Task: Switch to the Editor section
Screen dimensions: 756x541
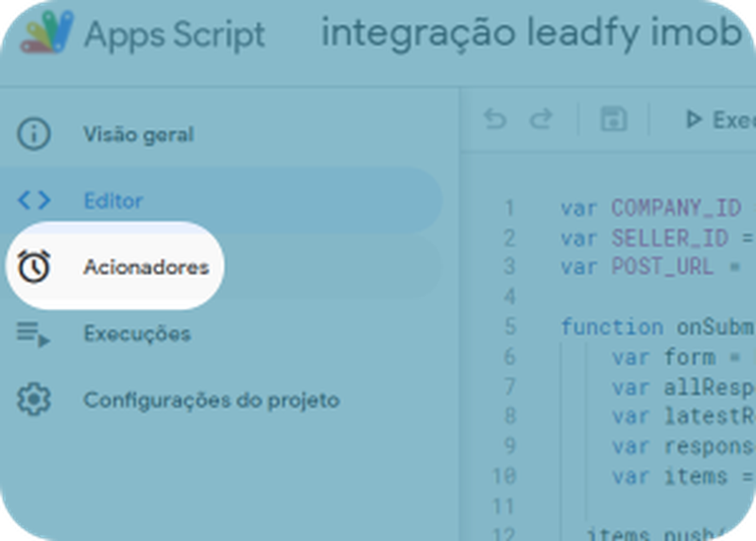Action: point(113,200)
